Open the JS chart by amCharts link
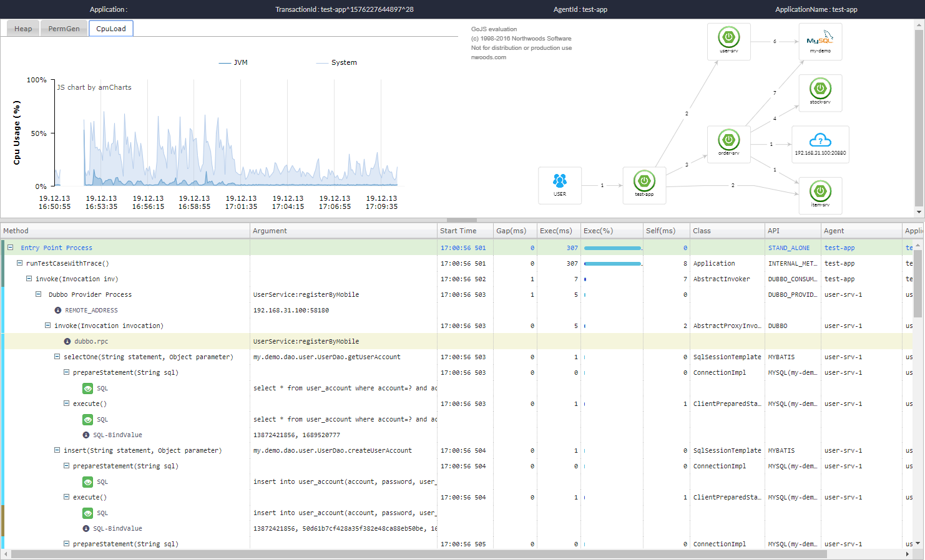Viewport: 925px width, 560px height. tap(94, 87)
